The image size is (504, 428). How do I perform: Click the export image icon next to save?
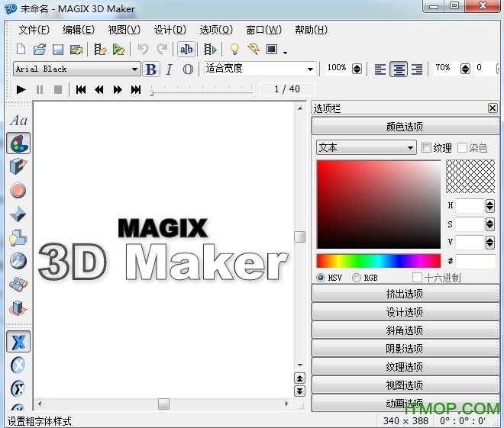coord(76,49)
